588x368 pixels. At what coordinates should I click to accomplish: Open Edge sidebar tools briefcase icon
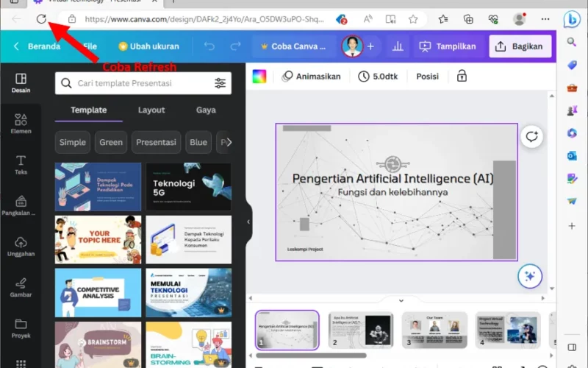(x=572, y=88)
